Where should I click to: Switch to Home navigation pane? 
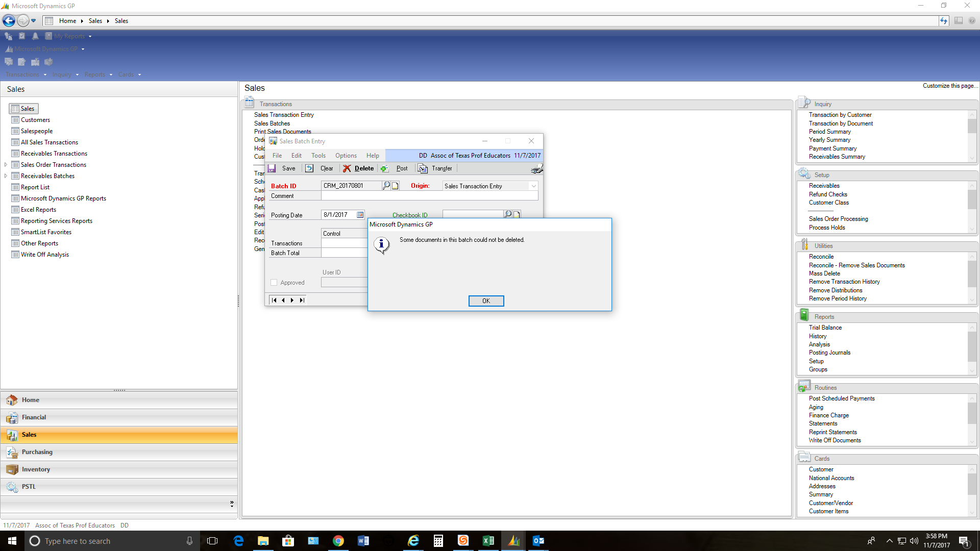click(x=119, y=400)
